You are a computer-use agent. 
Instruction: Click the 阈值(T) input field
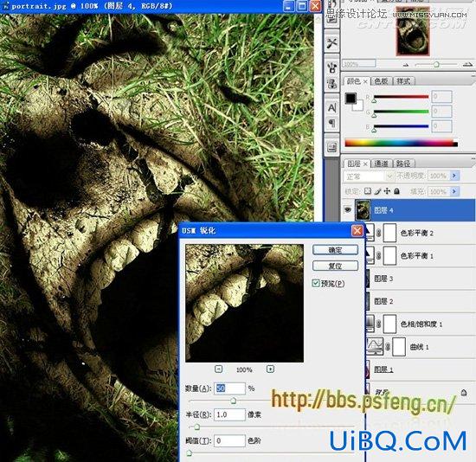pos(229,440)
